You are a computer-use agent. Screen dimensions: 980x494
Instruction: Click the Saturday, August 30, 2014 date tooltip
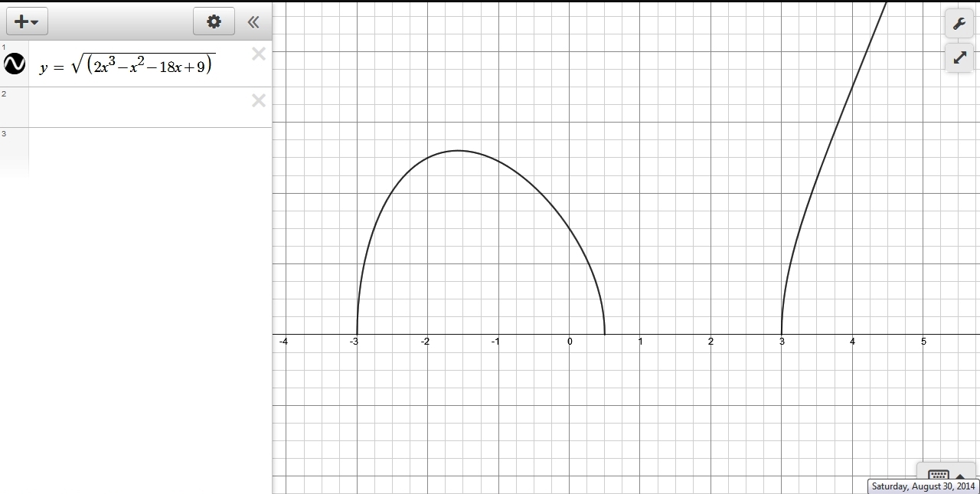click(923, 486)
